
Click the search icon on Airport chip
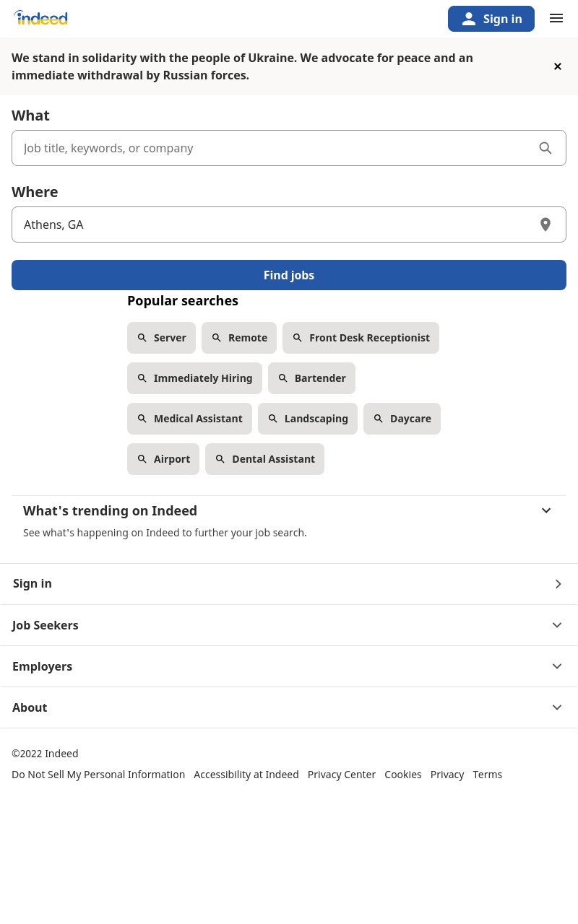pos(142,459)
